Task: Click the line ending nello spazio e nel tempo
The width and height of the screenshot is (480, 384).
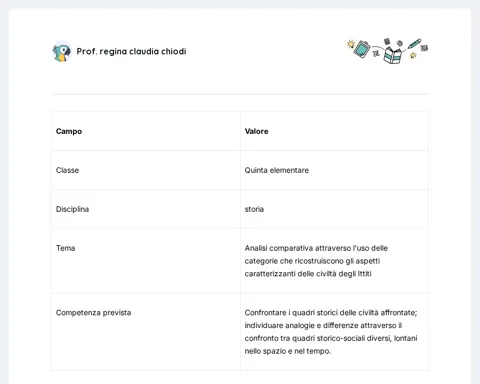Action: [x=288, y=351]
